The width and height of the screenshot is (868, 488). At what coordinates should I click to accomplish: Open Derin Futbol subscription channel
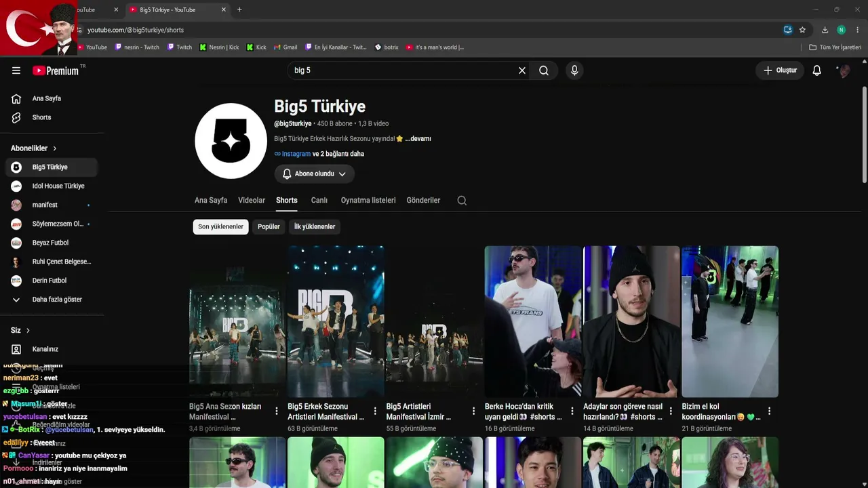coord(52,281)
